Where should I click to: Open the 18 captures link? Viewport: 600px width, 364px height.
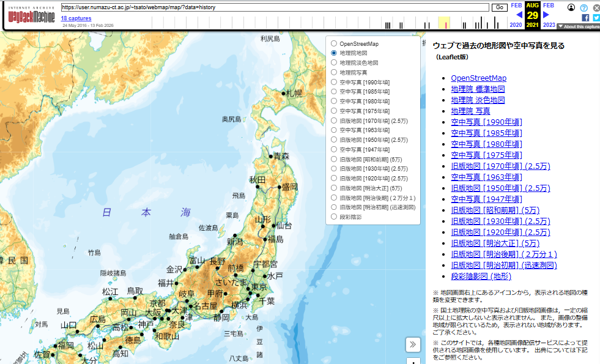click(x=76, y=18)
